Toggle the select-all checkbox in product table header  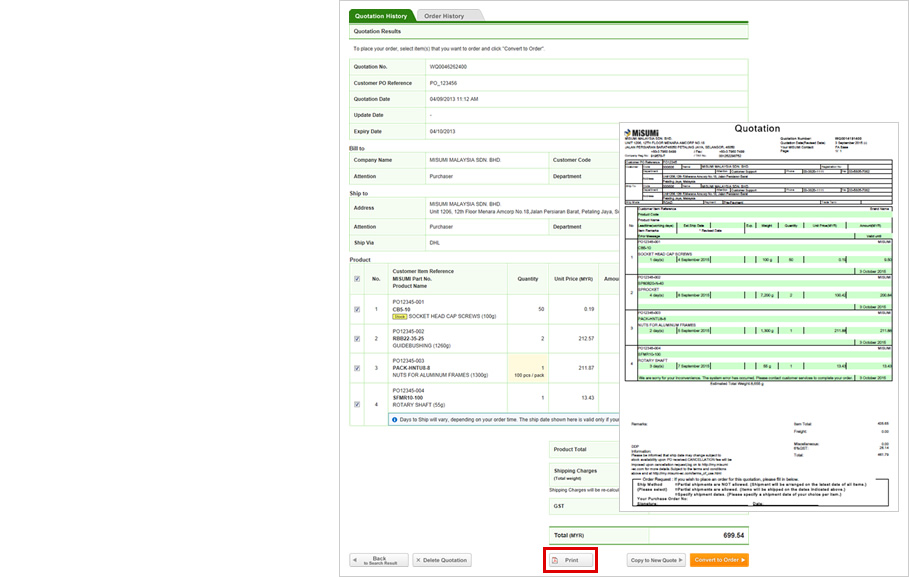[x=357, y=279]
